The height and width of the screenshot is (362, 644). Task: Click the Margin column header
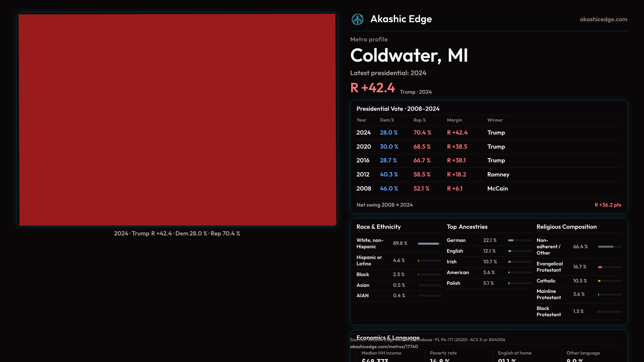(454, 120)
